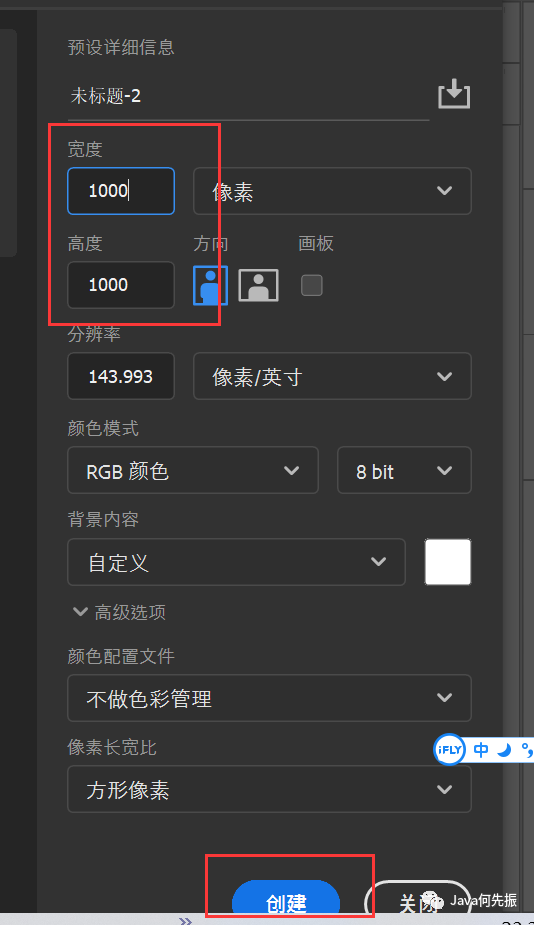Open the 不做色彩管理 color profile dropdown
Screen dimensions: 534x925
point(270,698)
